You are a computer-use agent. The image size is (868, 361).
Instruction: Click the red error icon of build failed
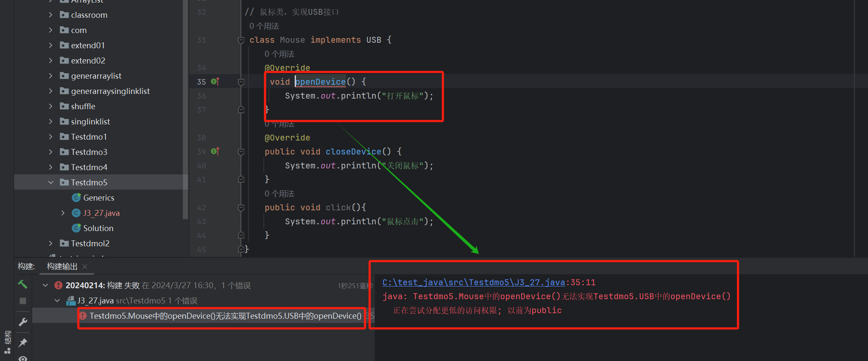click(x=58, y=285)
